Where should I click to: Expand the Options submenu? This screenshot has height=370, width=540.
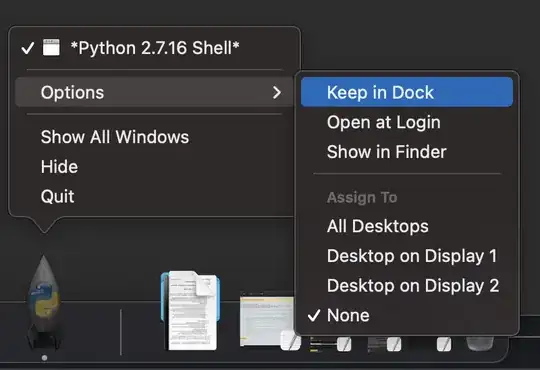click(154, 92)
